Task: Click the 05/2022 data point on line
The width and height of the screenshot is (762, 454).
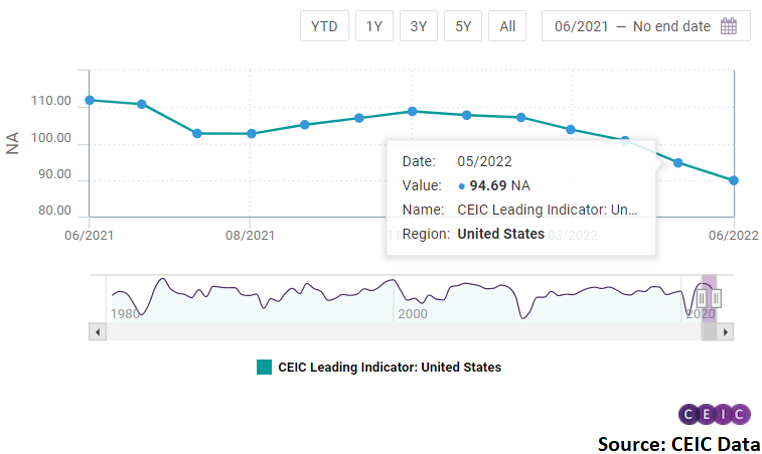Action: coord(678,162)
